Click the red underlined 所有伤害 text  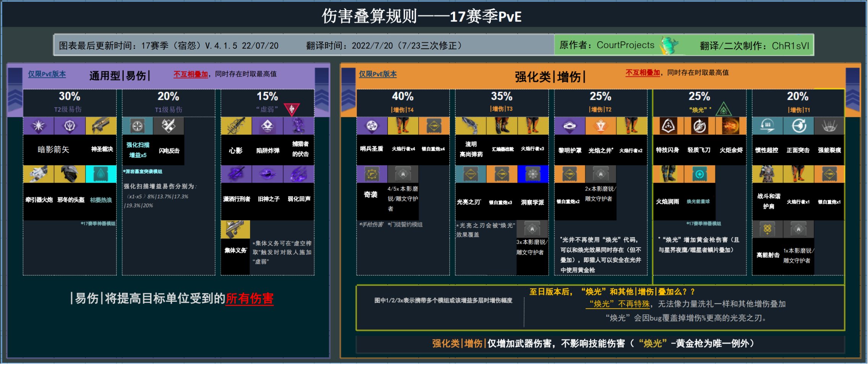click(250, 299)
